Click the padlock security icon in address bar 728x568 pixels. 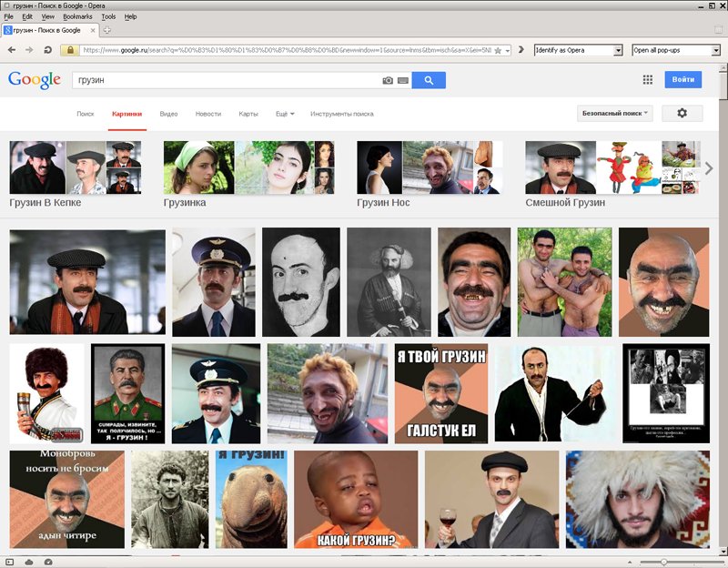(x=70, y=50)
